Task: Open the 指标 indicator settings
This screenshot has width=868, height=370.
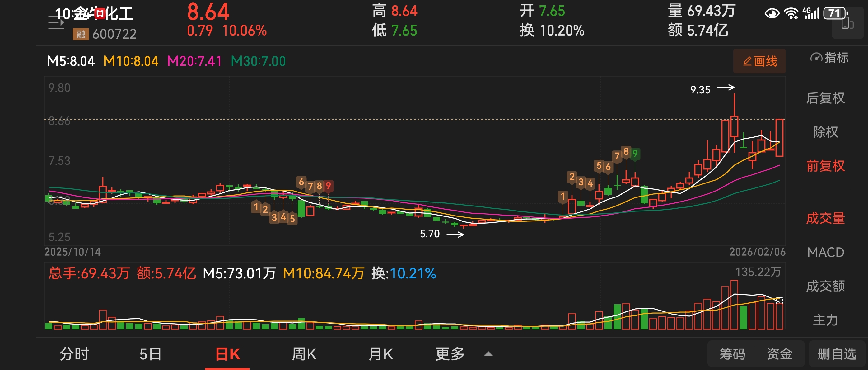Action: point(830,58)
